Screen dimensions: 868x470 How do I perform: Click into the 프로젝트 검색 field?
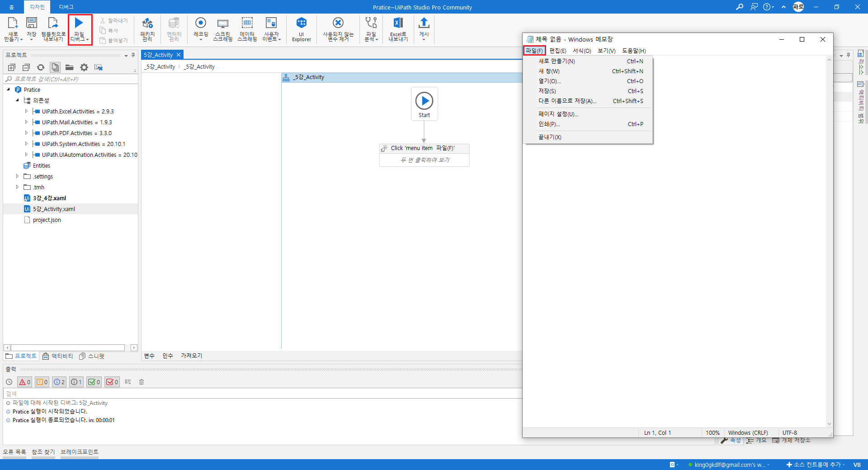(71, 79)
